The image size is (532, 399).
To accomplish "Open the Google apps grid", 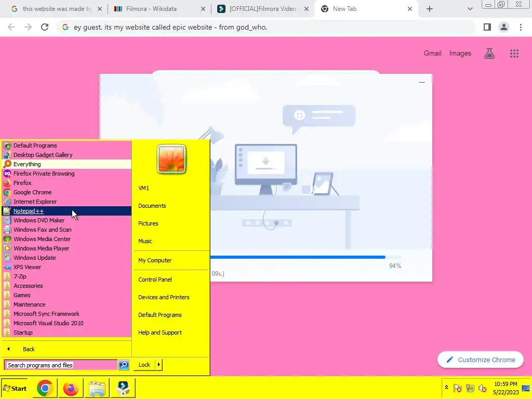I will pyautogui.click(x=514, y=54).
